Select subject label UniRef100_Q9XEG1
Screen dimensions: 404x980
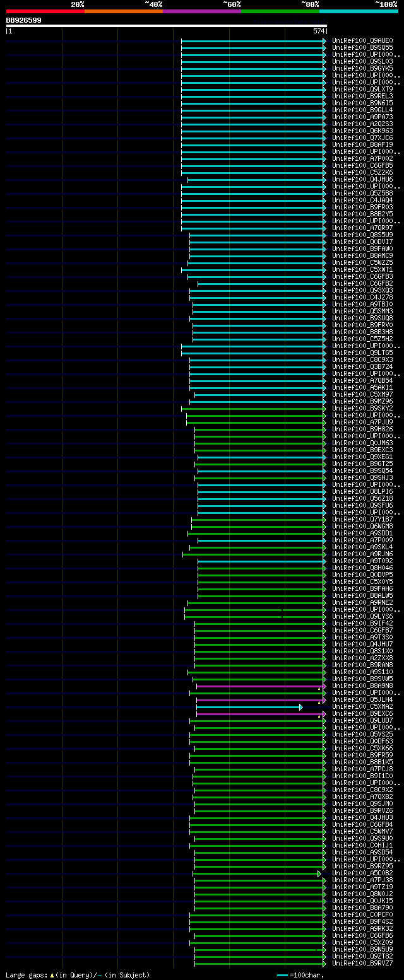(x=362, y=457)
